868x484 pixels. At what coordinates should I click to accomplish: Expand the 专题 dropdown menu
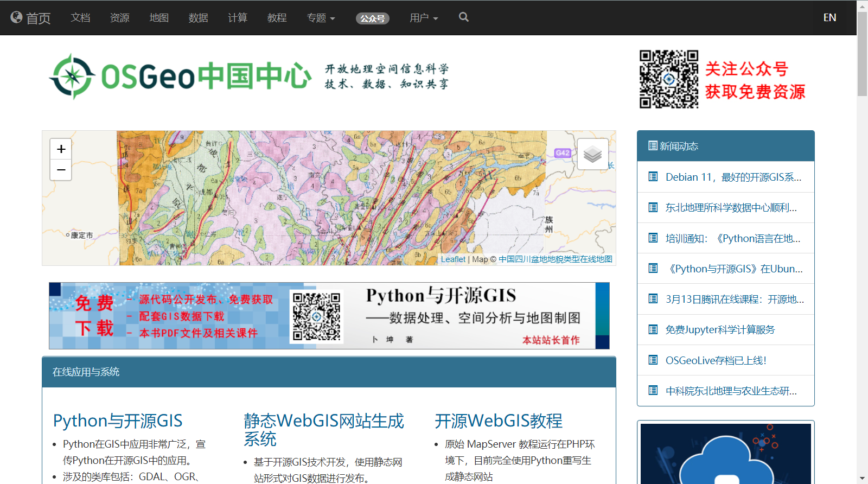pyautogui.click(x=321, y=18)
